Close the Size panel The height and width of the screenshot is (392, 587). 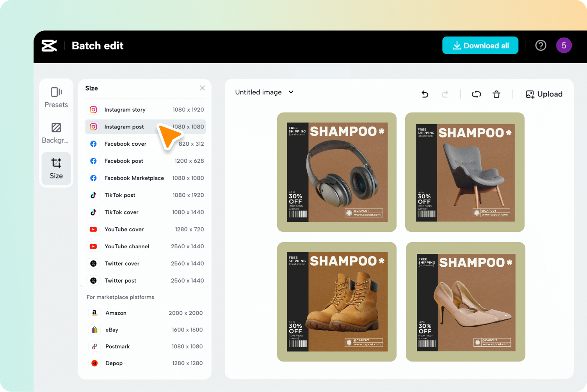pyautogui.click(x=202, y=88)
